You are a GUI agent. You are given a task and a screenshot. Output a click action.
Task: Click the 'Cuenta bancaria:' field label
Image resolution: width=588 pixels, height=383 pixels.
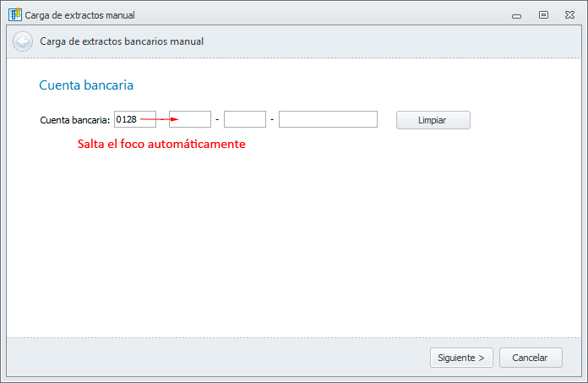(75, 120)
